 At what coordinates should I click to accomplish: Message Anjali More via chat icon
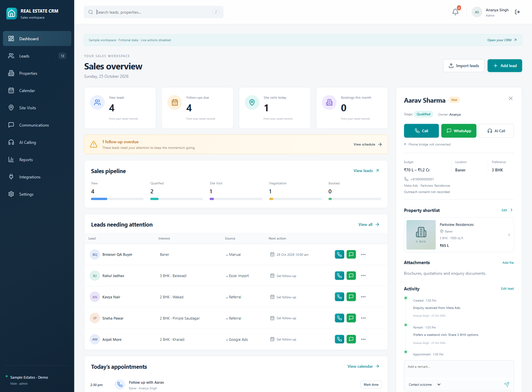[x=351, y=340]
